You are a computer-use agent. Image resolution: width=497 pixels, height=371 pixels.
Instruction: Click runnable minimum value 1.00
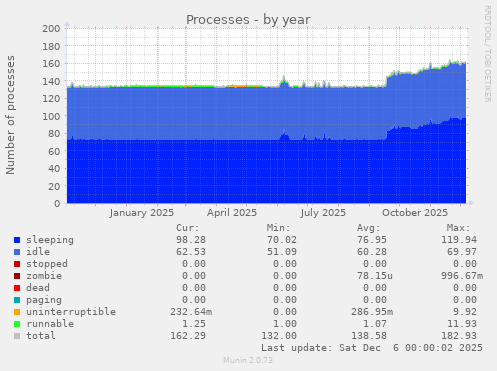(x=285, y=324)
